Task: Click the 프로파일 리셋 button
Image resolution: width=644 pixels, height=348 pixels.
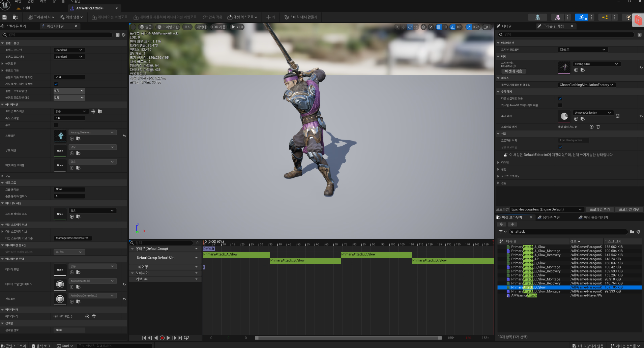Action: click(x=629, y=209)
